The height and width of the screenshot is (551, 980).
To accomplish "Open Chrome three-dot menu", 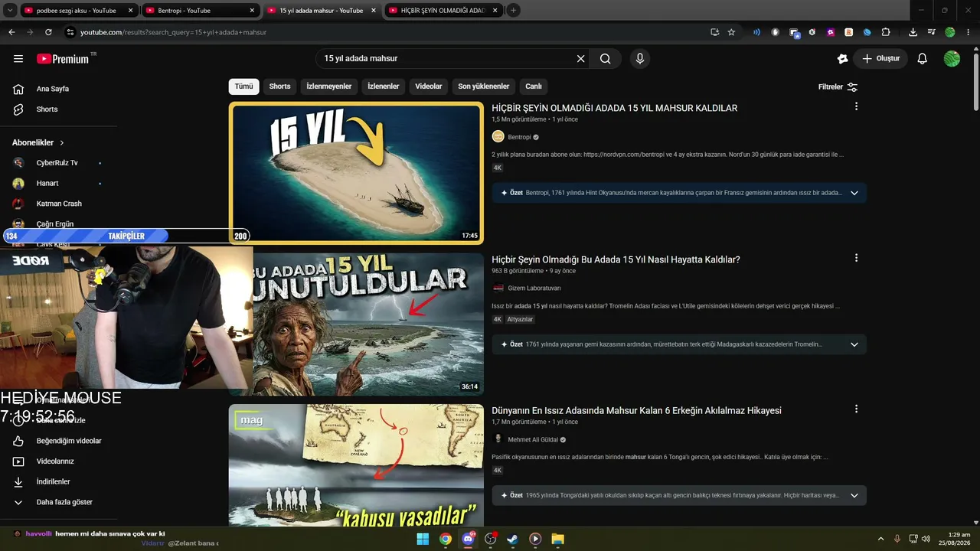I will pos(969,32).
